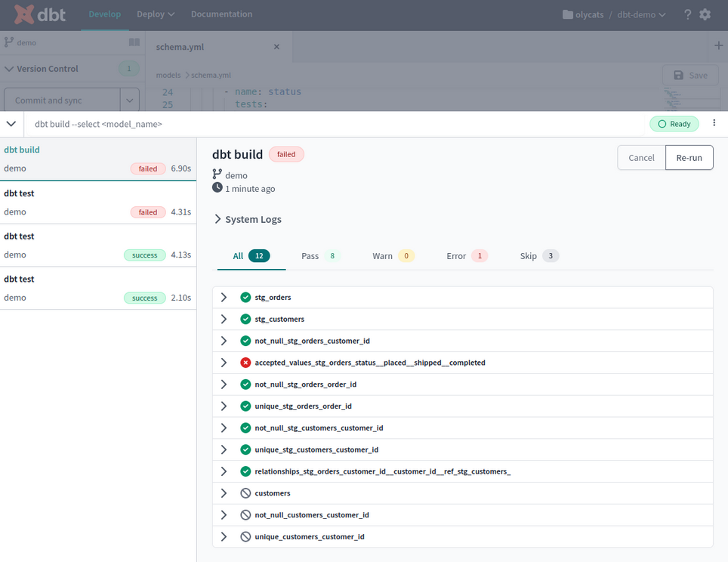Click the Version Control changes count badge

pos(129,69)
